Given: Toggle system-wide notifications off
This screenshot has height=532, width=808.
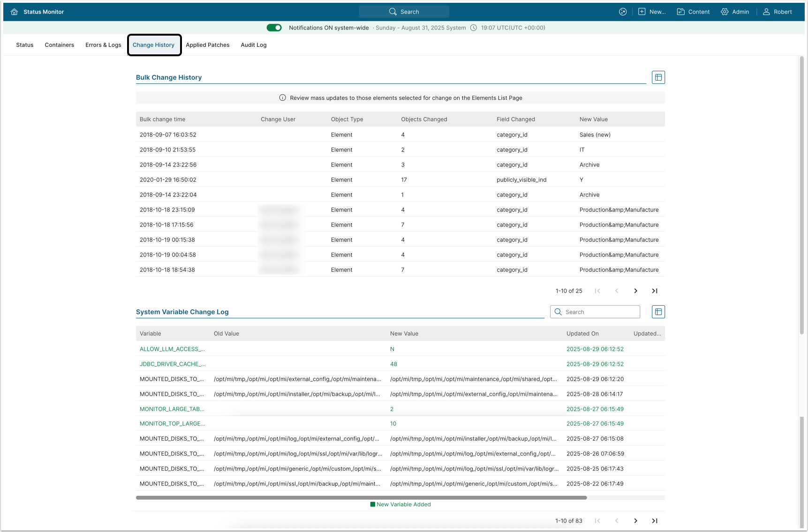Looking at the screenshot, I should click(274, 28).
